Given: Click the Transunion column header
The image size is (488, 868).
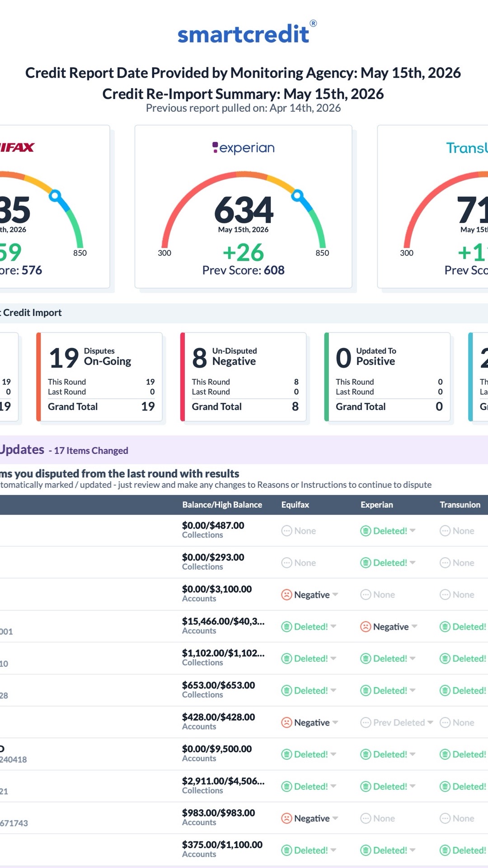Looking at the screenshot, I should (460, 505).
